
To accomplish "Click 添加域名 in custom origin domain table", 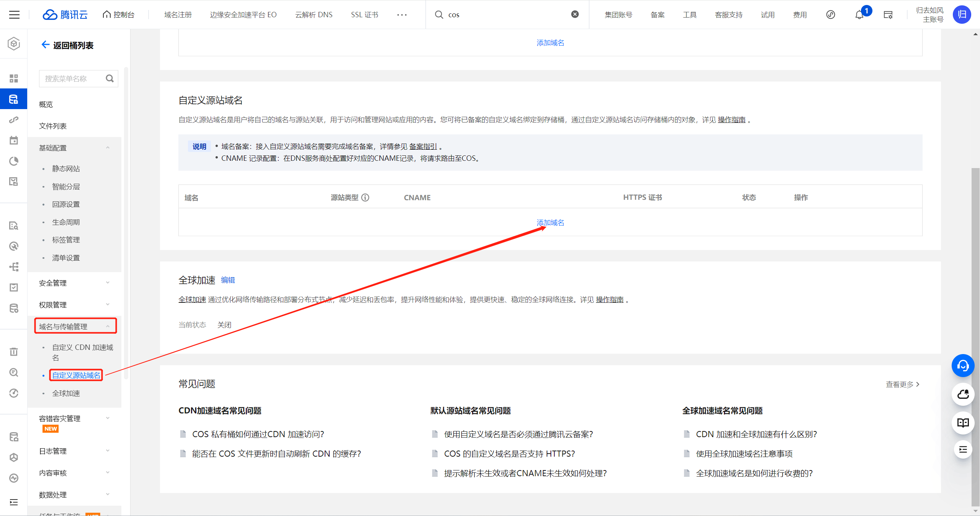I will (550, 222).
